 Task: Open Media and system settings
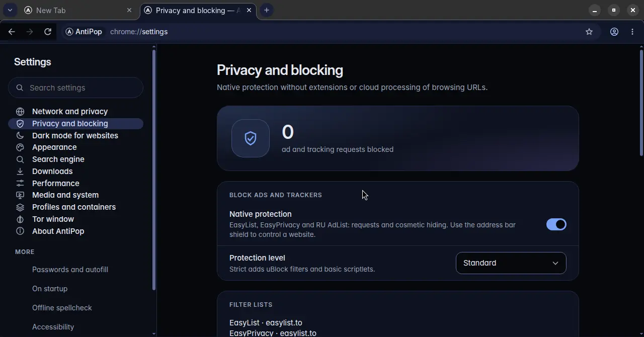[75, 195]
